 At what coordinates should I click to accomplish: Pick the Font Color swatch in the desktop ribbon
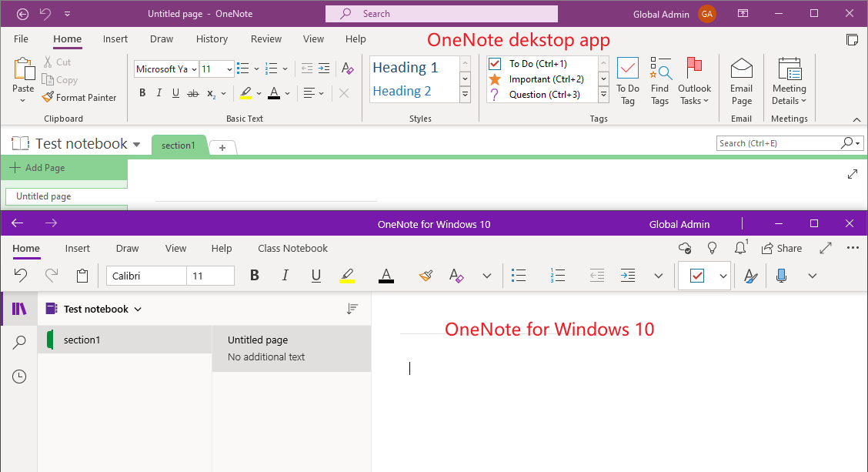point(275,93)
